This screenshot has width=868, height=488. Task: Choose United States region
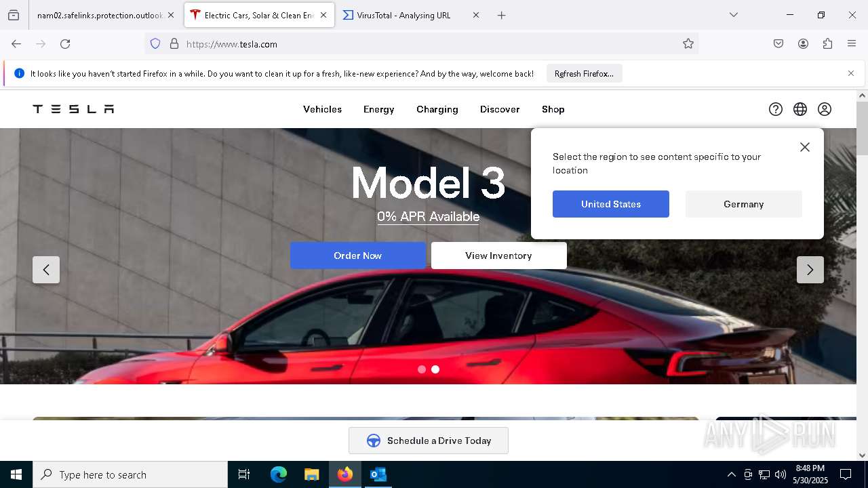[x=611, y=204]
